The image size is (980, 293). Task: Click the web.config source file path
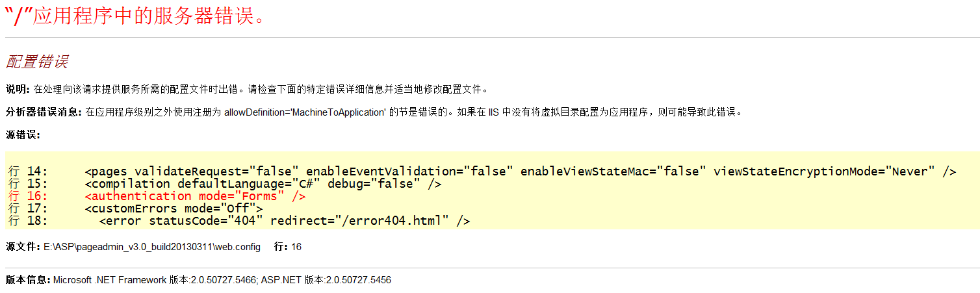pyautogui.click(x=152, y=247)
